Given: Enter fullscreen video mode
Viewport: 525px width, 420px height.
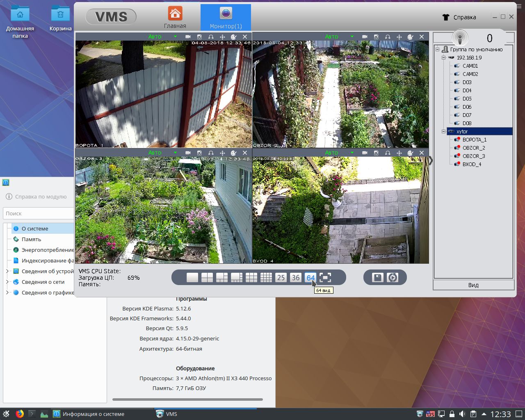Looking at the screenshot, I should click(x=325, y=278).
